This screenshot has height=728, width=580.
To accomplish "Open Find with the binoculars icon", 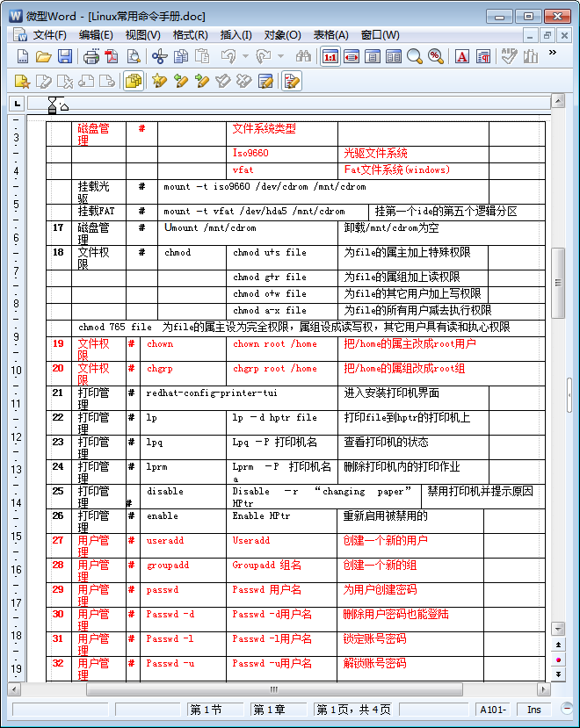I will 303,57.
